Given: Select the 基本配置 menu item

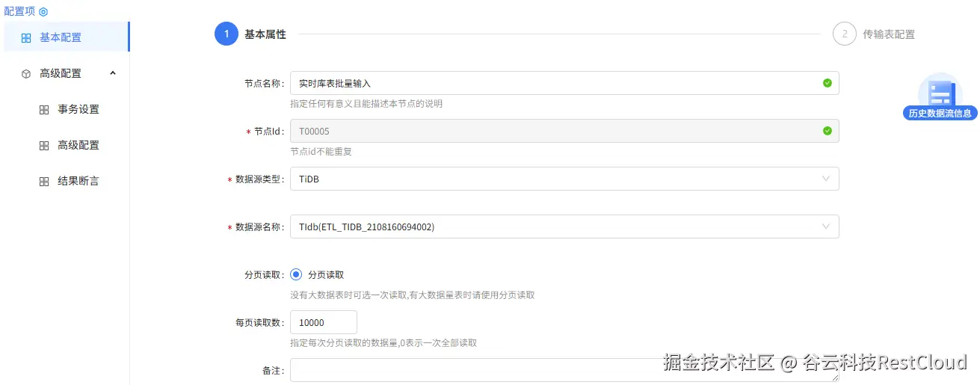Looking at the screenshot, I should pyautogui.click(x=66, y=37).
